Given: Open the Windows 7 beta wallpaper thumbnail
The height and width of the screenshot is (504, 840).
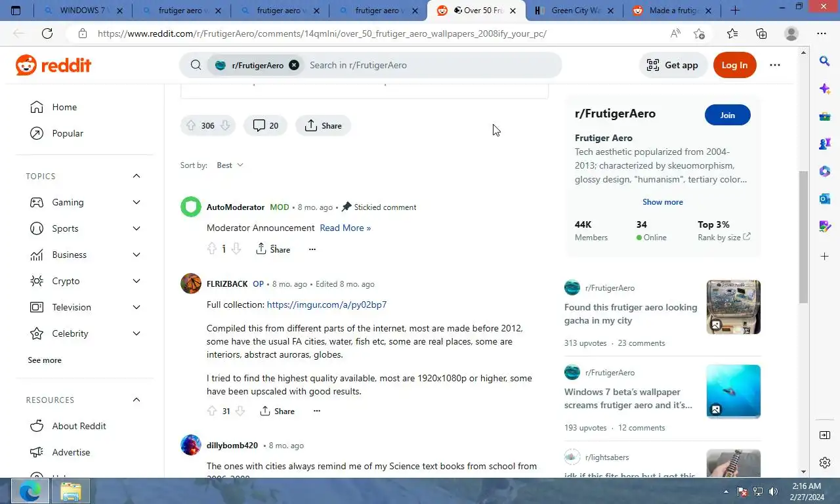Looking at the screenshot, I should pyautogui.click(x=733, y=392).
